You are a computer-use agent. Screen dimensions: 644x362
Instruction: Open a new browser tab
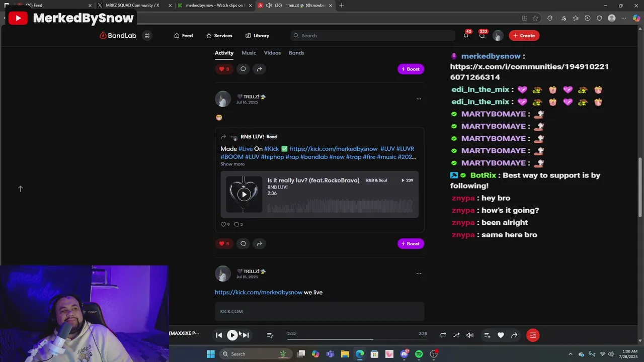(342, 6)
